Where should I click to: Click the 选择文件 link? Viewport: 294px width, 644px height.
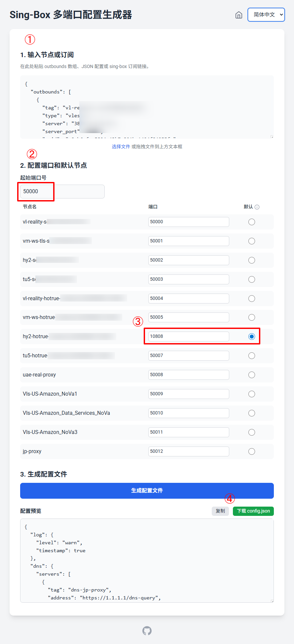[121, 147]
